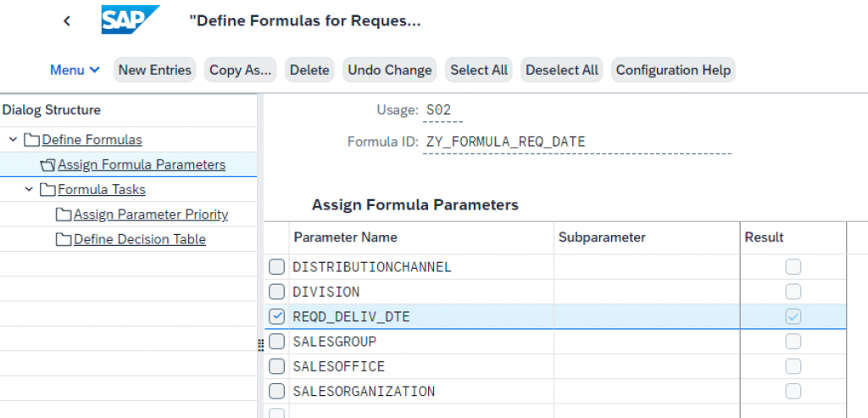
Task: Click folder icon next to Define Decision Table
Action: tap(64, 240)
